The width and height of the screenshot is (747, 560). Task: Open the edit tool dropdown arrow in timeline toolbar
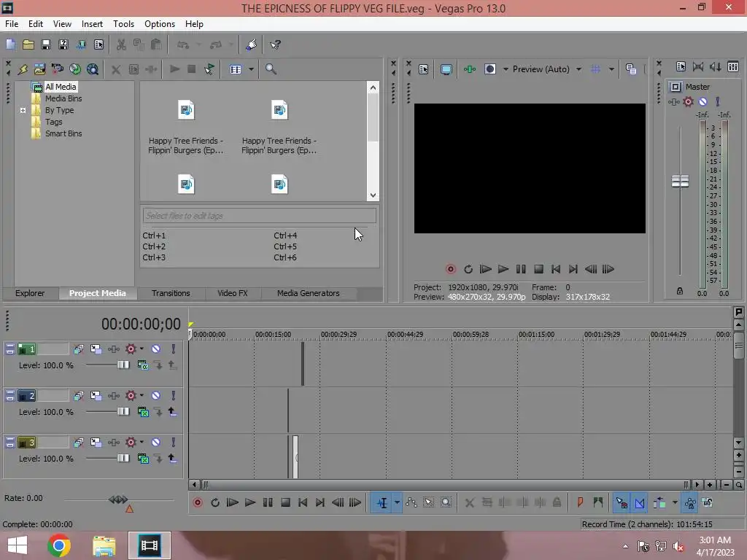(x=397, y=502)
